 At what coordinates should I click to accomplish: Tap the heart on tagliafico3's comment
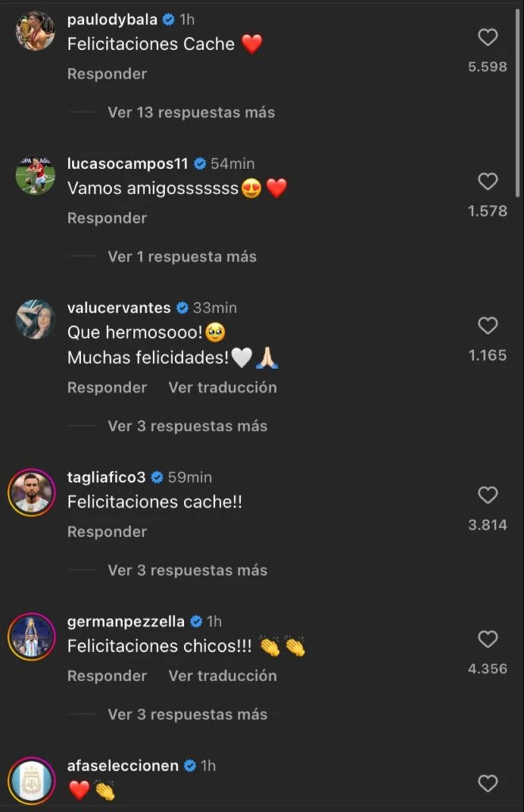(x=488, y=496)
